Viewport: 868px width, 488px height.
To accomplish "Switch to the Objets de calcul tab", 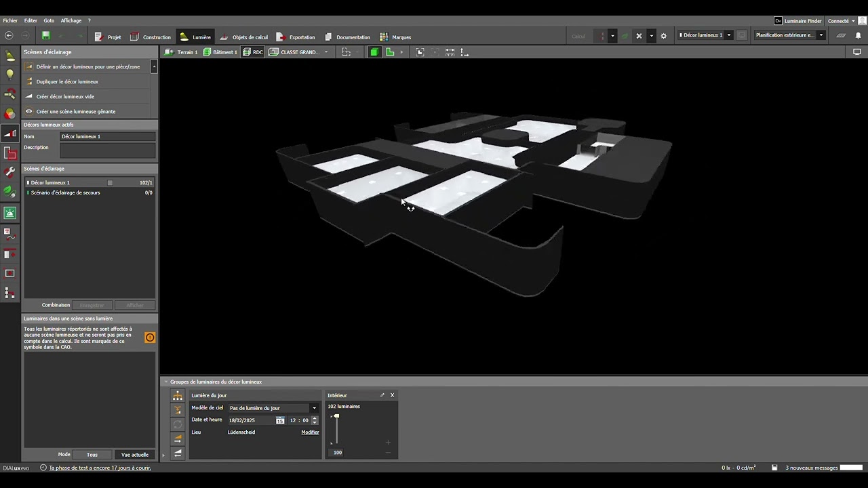I will point(244,37).
